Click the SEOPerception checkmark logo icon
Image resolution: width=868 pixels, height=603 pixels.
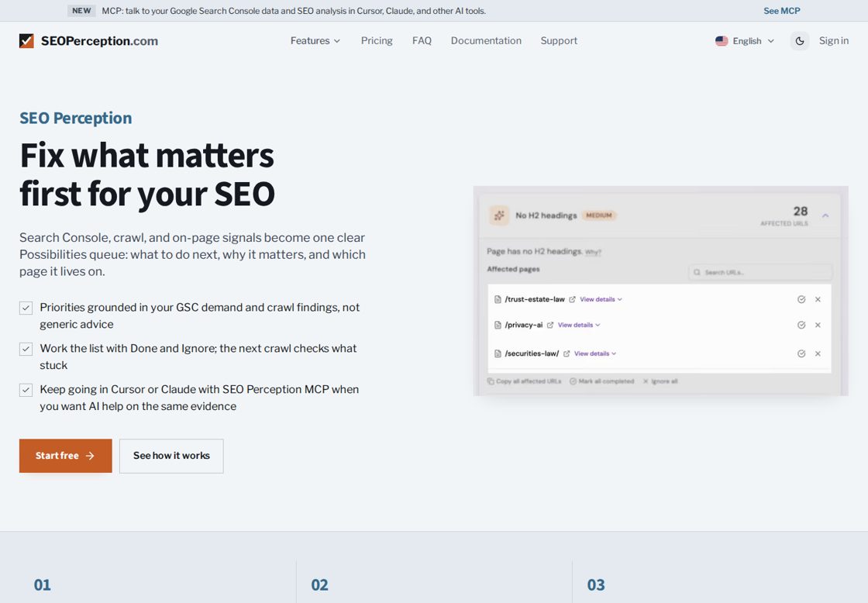(26, 41)
